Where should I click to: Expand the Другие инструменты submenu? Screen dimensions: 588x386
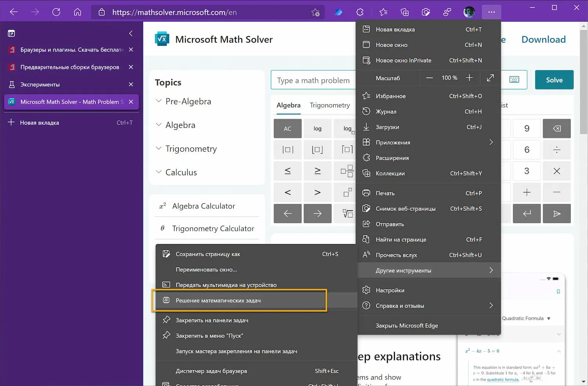428,270
